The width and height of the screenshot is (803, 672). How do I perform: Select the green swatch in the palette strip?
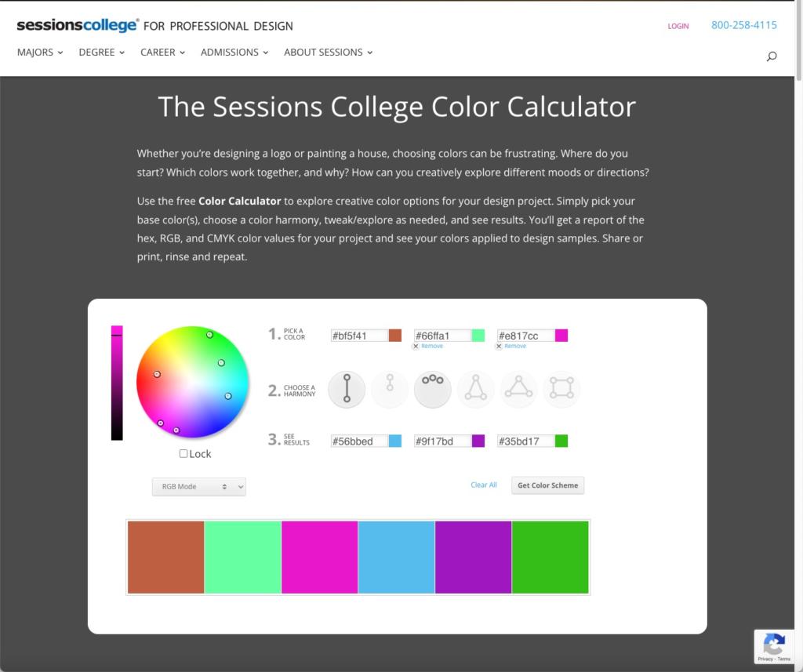point(549,557)
